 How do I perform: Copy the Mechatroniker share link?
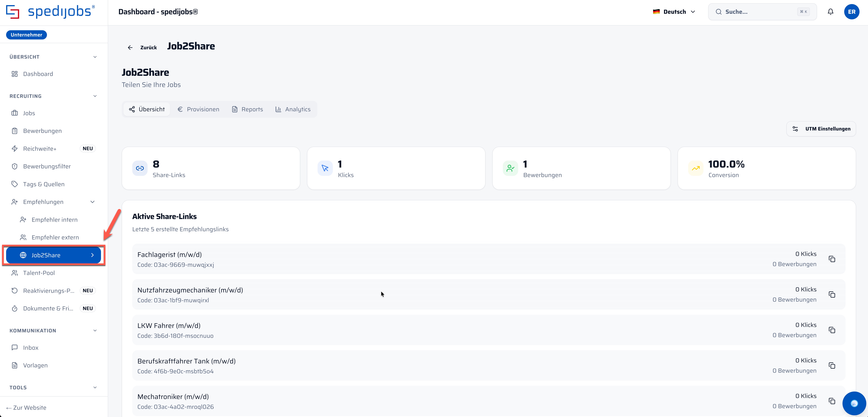(x=832, y=401)
